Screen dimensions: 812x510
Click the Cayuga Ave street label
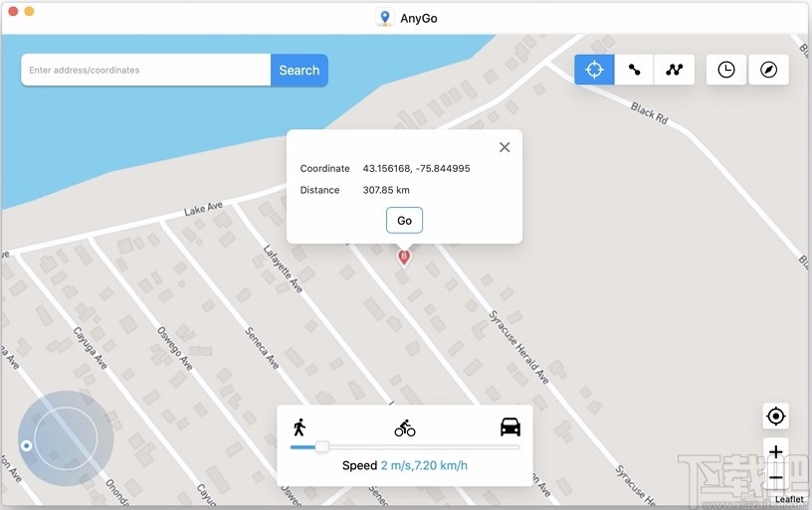(91, 348)
